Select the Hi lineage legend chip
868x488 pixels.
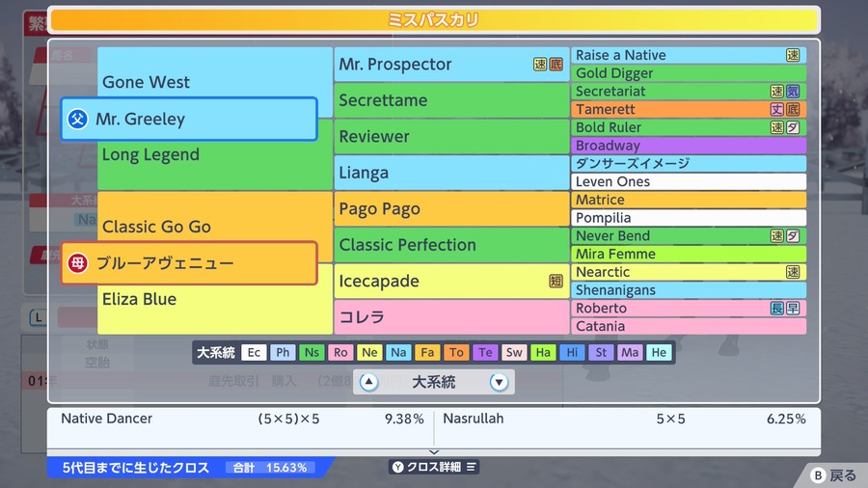click(572, 352)
